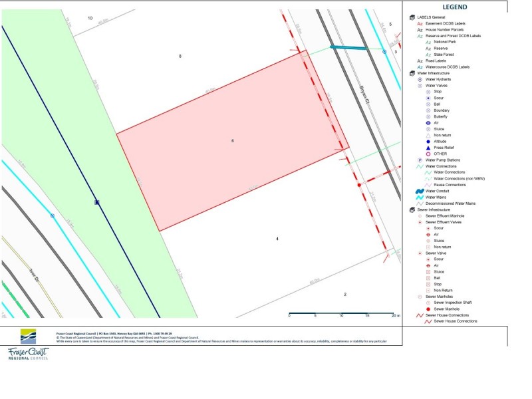
Task: Click the Sewer Effluent Manhole legend symbol
Action: pos(420,216)
